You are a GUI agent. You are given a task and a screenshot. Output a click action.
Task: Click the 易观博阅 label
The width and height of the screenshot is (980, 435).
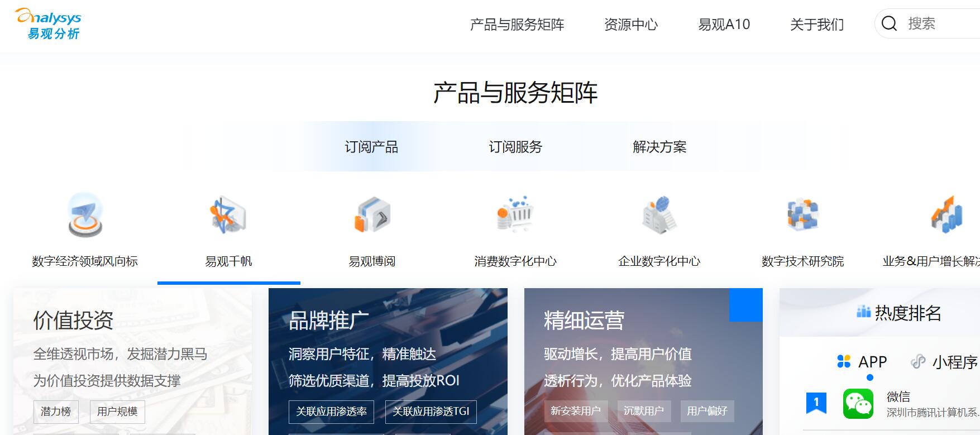pos(372,261)
